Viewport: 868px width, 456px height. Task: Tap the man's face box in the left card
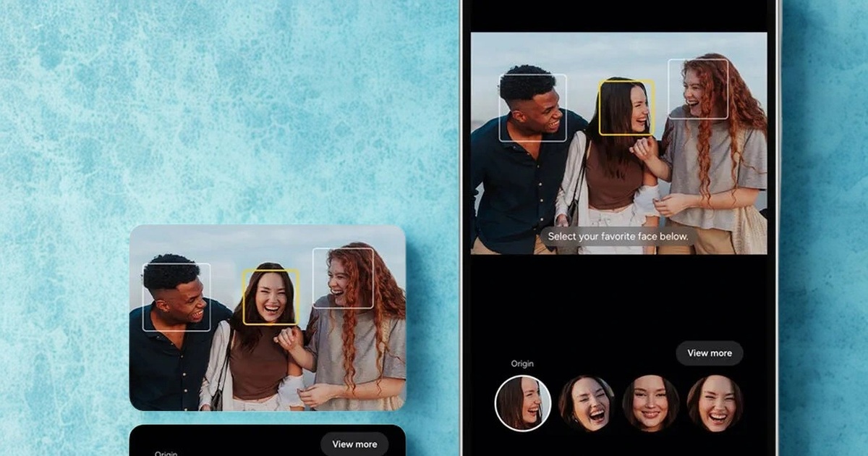(176, 297)
